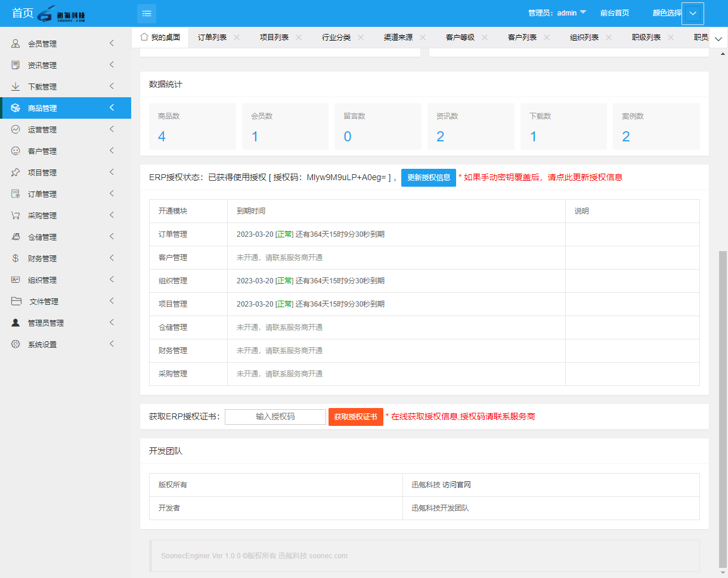The height and width of the screenshot is (578, 728).
Task: Click the 商品管理 cube icon
Action: coord(16,108)
